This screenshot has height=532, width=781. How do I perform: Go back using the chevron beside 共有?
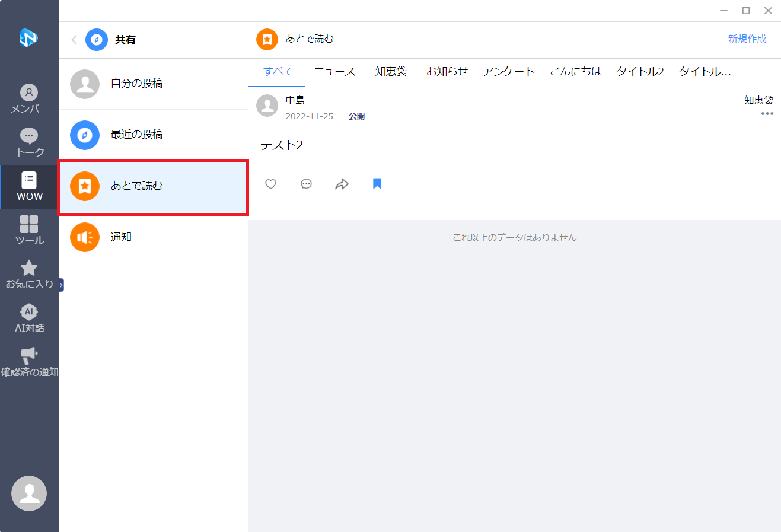(74, 40)
